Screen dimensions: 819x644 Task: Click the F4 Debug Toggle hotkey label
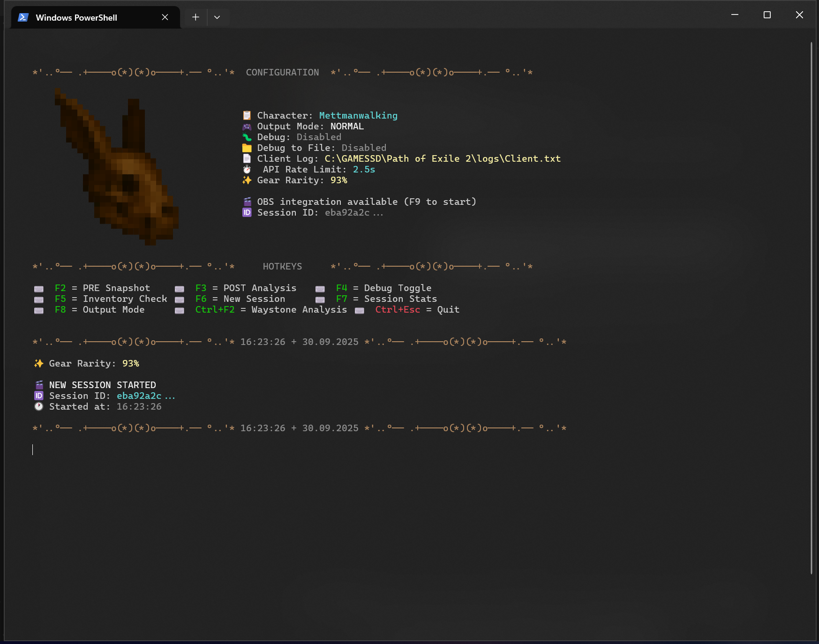pyautogui.click(x=383, y=288)
